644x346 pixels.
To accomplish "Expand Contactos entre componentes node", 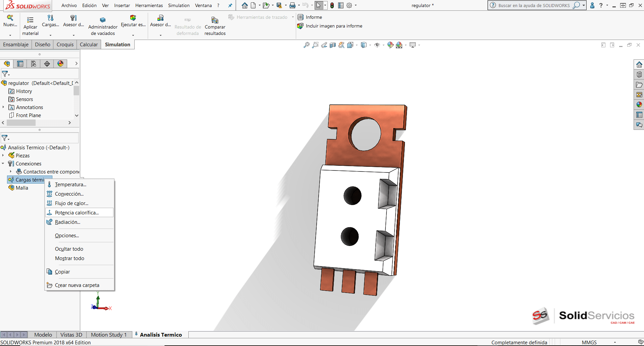I will (11, 171).
